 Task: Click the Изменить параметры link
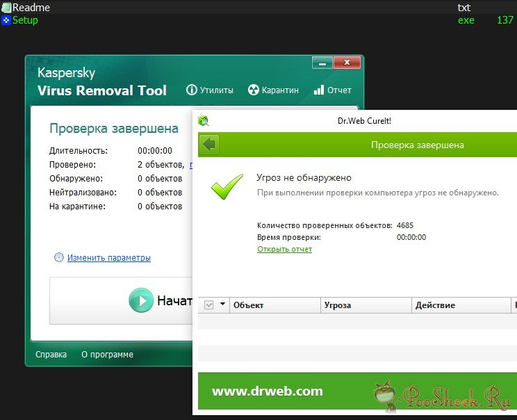pyautogui.click(x=109, y=258)
